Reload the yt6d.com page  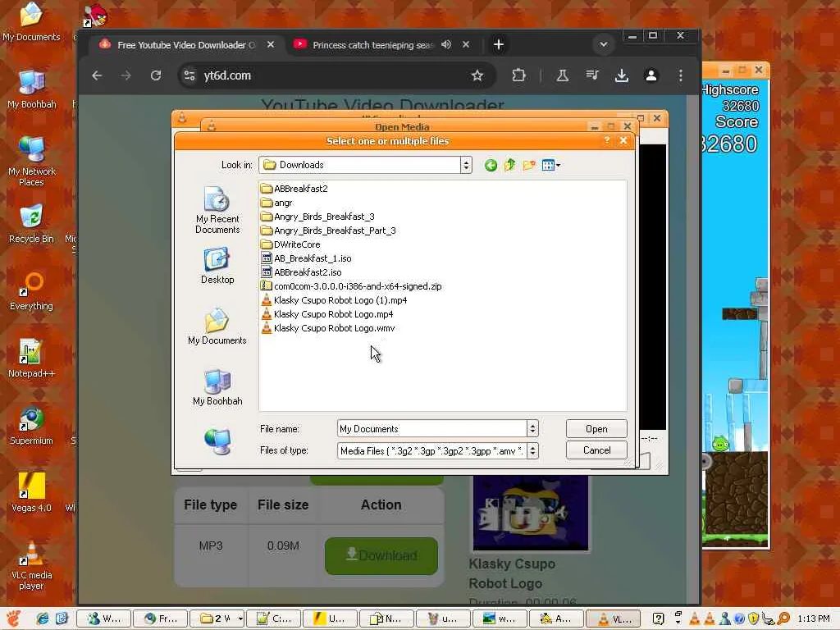(156, 75)
